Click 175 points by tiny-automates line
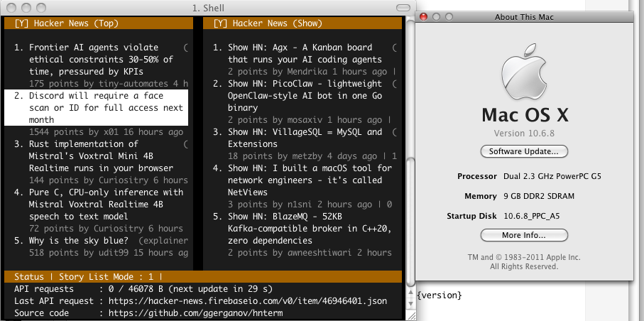This screenshot has height=321, width=644. 109,84
